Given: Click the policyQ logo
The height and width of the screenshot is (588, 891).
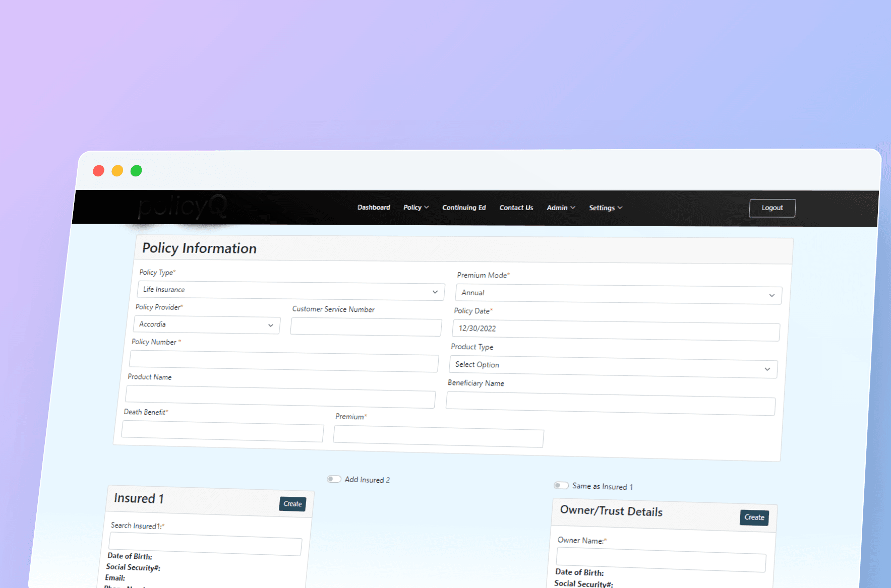Looking at the screenshot, I should pyautogui.click(x=182, y=207).
